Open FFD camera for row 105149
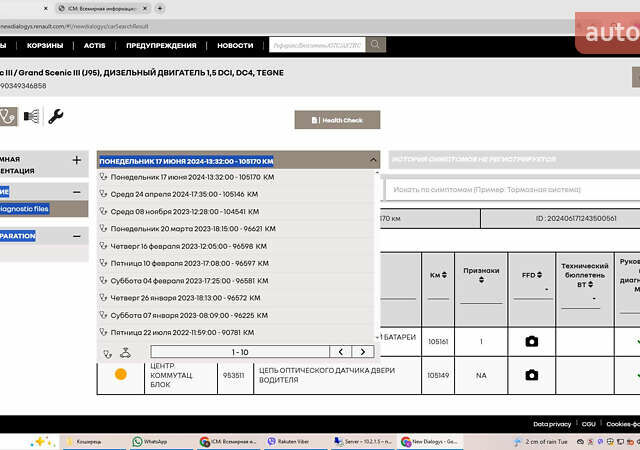Image resolution: width=640 pixels, height=450 pixels. [531, 375]
